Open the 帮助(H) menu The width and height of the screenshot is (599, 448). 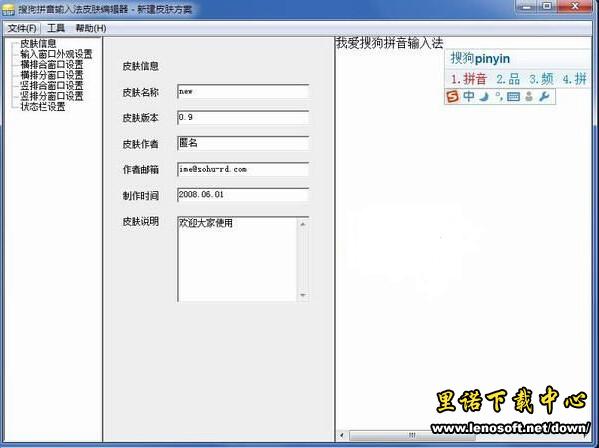(91, 28)
